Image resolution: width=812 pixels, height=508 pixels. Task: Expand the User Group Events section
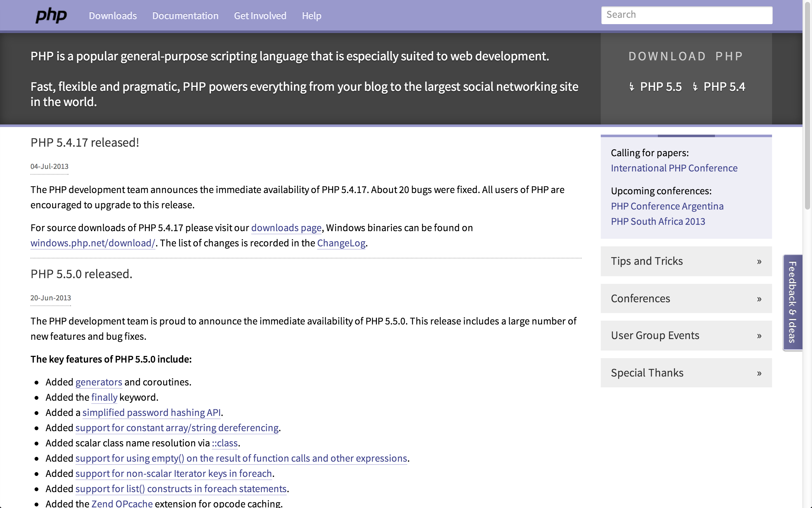tap(686, 335)
